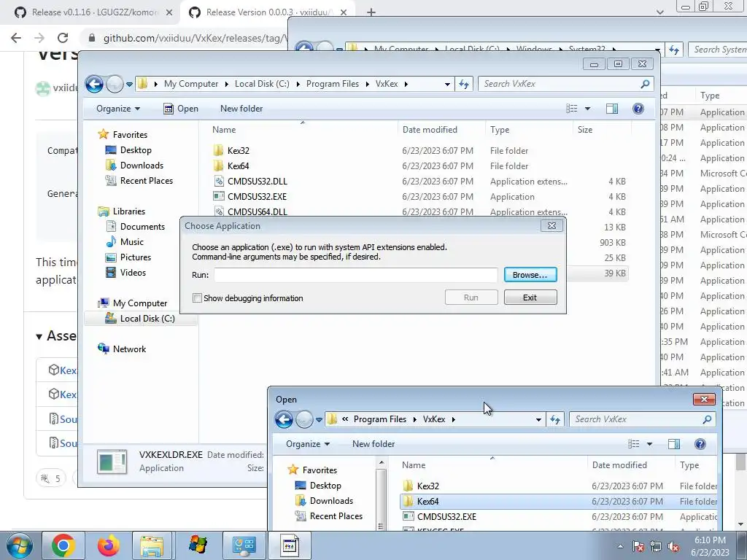Open Pictures library in sidebar
Screen dimensions: 747x560
(135, 257)
